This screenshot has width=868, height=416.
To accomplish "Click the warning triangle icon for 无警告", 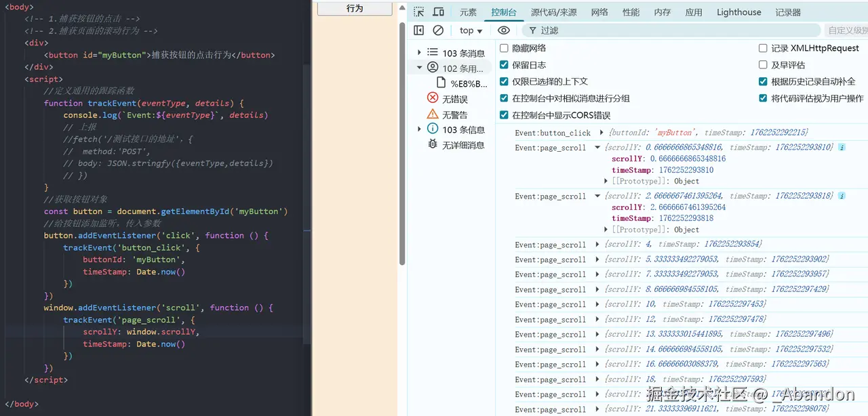I will pyautogui.click(x=432, y=114).
